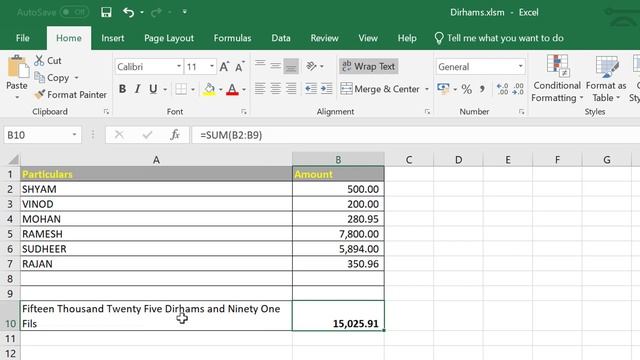The image size is (640, 360).
Task: Click Merge & Center
Action: point(380,89)
